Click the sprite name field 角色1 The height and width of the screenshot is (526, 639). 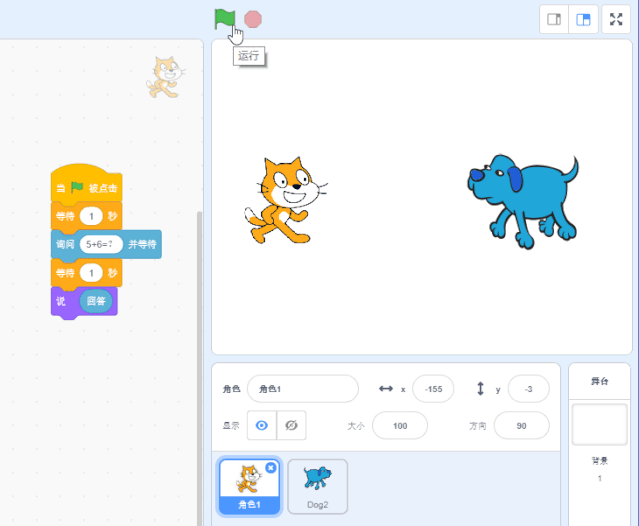(x=302, y=389)
